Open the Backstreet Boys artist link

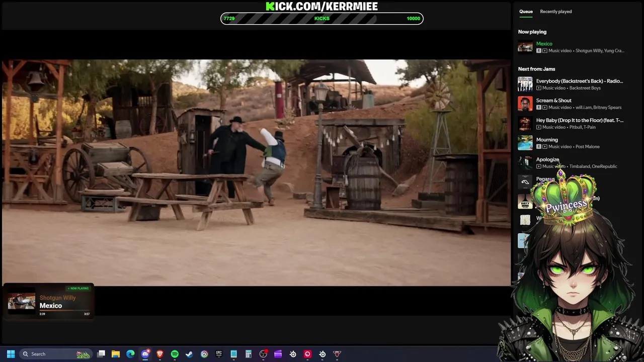pos(585,88)
